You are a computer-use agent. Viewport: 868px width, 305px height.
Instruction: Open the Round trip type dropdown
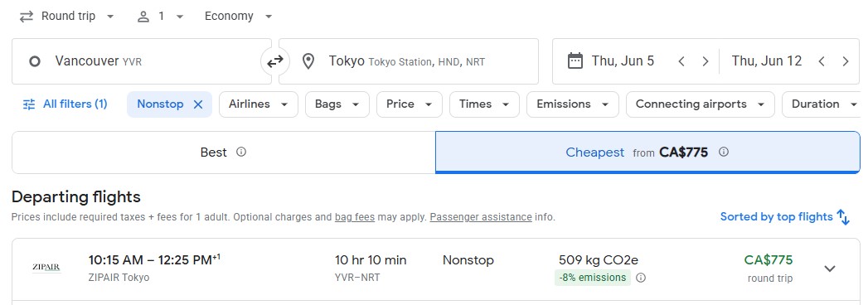pyautogui.click(x=67, y=16)
